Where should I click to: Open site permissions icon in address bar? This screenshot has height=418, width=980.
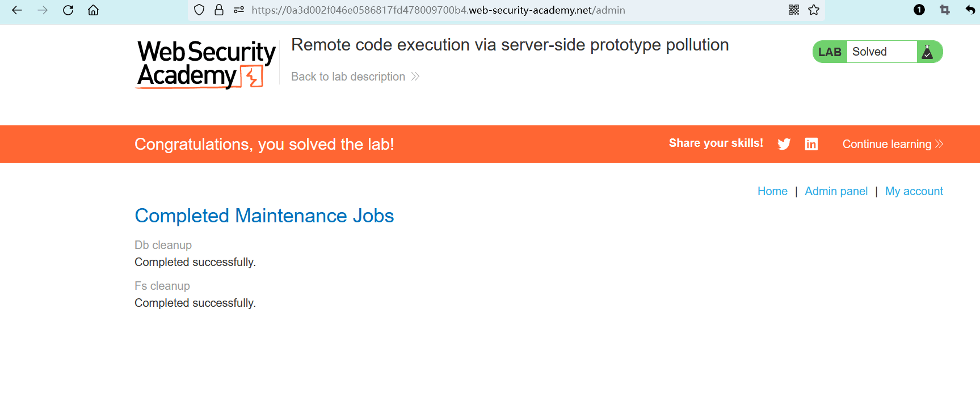[239, 10]
